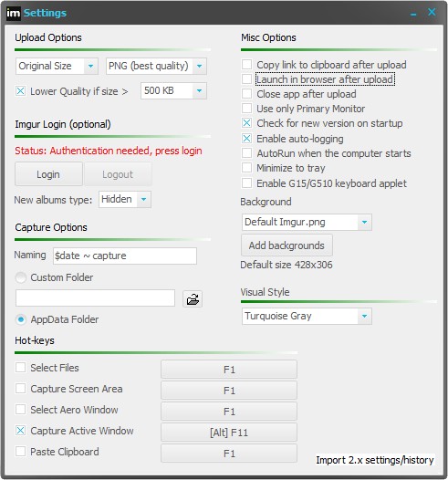Open Default Imgur.png background dropdown
Image resolution: width=448 pixels, height=480 pixels.
[307, 222]
